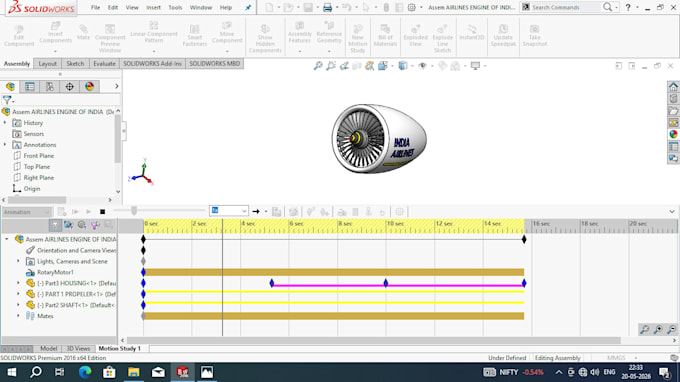Open the playback mode dropdown arrow

pyautogui.click(x=266, y=212)
